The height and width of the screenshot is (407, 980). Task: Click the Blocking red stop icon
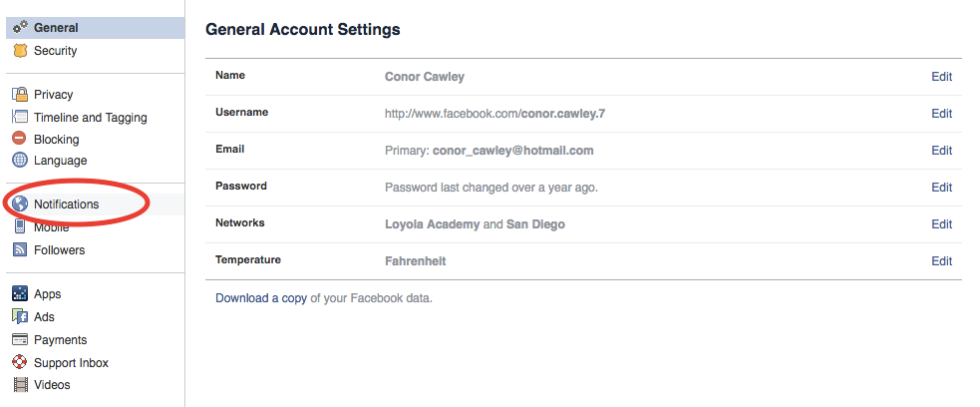20,140
